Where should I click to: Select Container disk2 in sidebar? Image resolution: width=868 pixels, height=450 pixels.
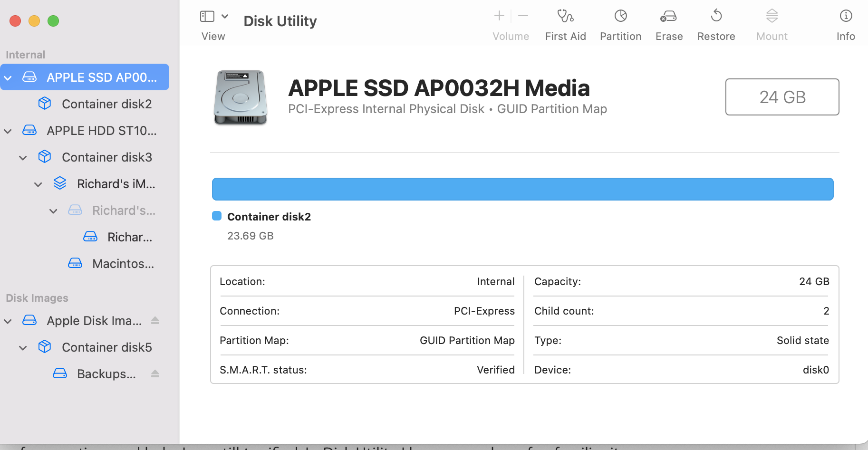point(106,104)
